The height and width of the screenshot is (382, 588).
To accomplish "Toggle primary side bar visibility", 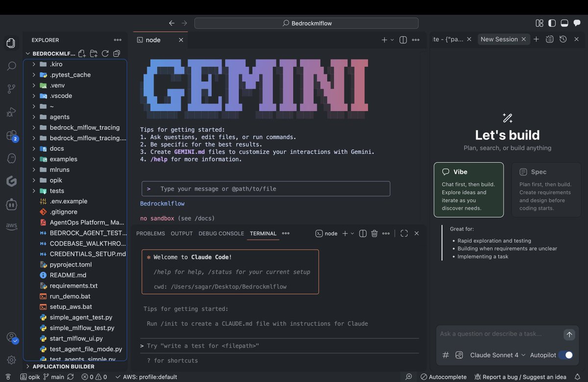I will pyautogui.click(x=552, y=23).
